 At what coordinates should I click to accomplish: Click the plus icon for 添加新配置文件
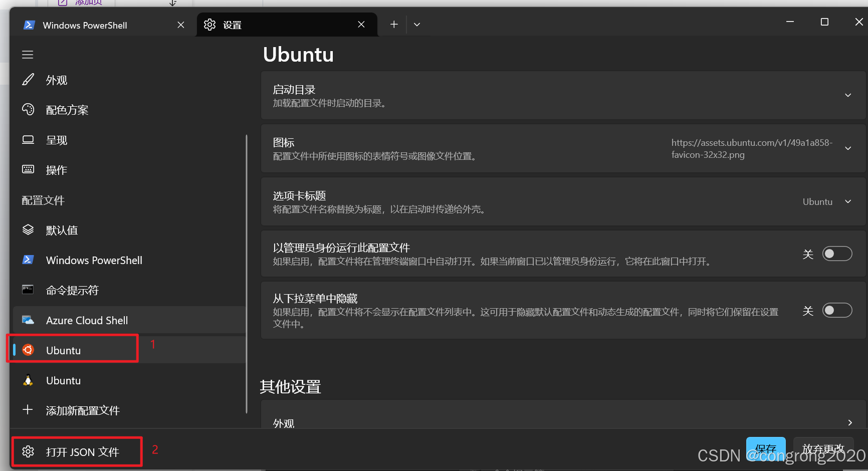tap(28, 410)
